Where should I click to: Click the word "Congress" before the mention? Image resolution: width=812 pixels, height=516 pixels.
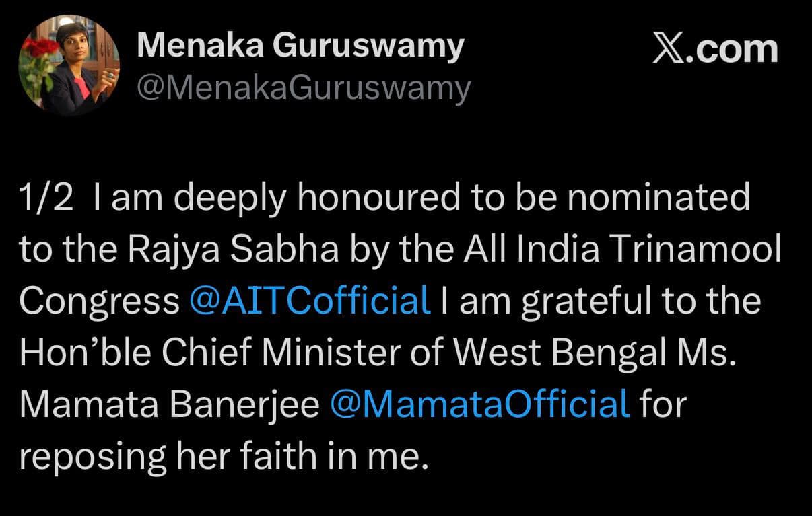pos(100,301)
